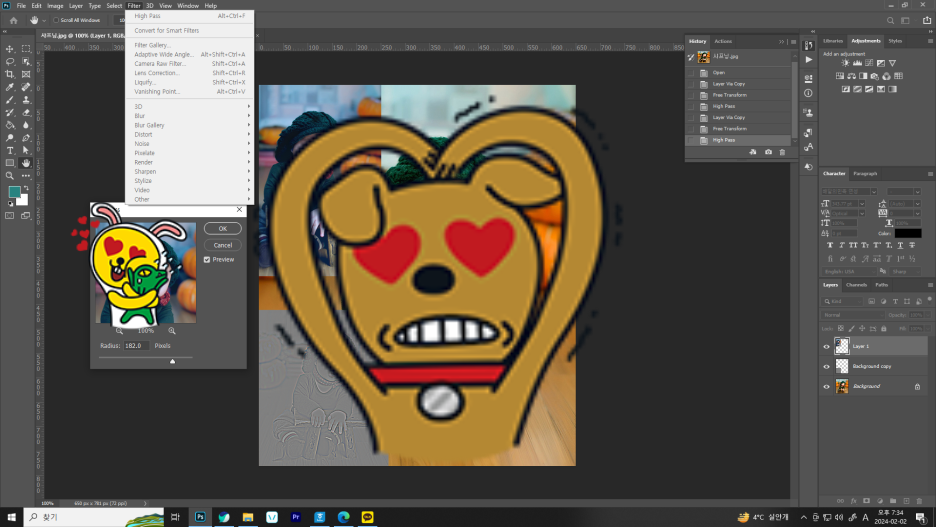Choose Camera Raw Filter menu item
The image size is (936, 527).
(189, 64)
